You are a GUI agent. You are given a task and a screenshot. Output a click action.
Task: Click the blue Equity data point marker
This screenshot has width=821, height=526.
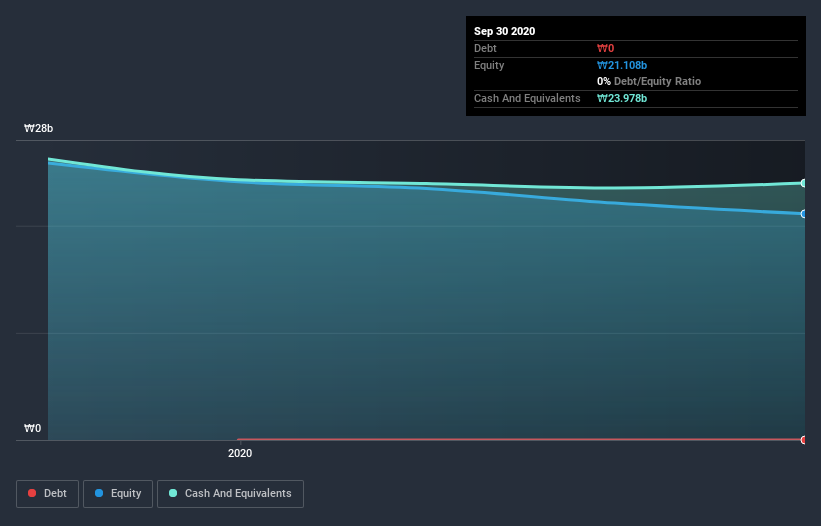(804, 214)
